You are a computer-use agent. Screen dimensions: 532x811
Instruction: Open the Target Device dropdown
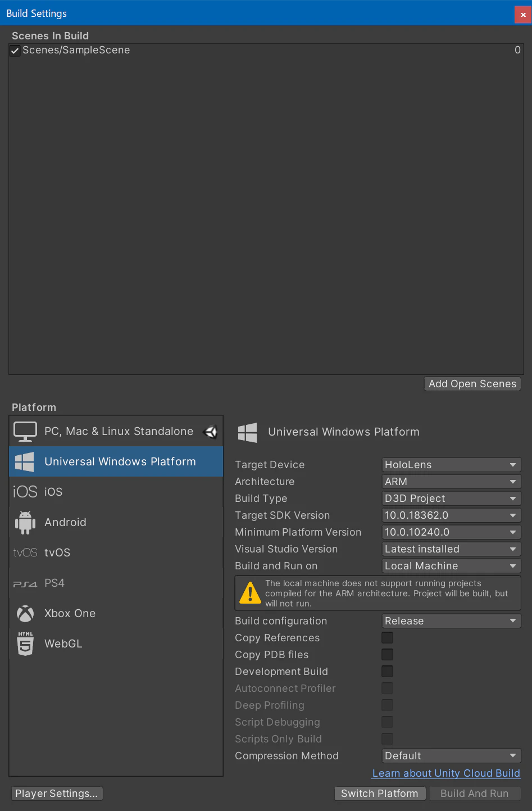[x=452, y=465]
